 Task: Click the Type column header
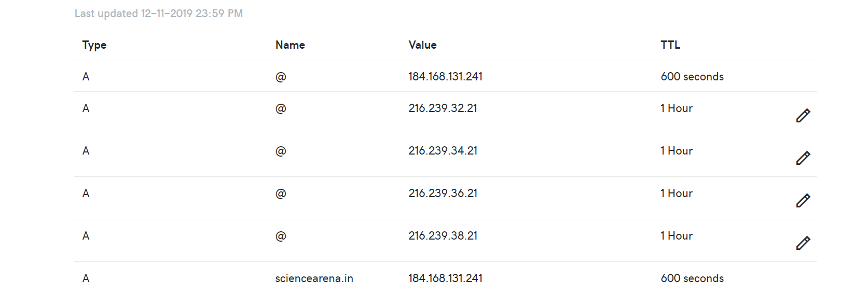click(x=94, y=45)
